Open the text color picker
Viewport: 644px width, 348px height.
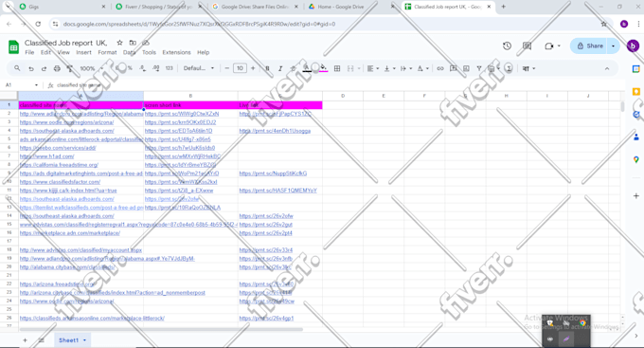point(307,68)
